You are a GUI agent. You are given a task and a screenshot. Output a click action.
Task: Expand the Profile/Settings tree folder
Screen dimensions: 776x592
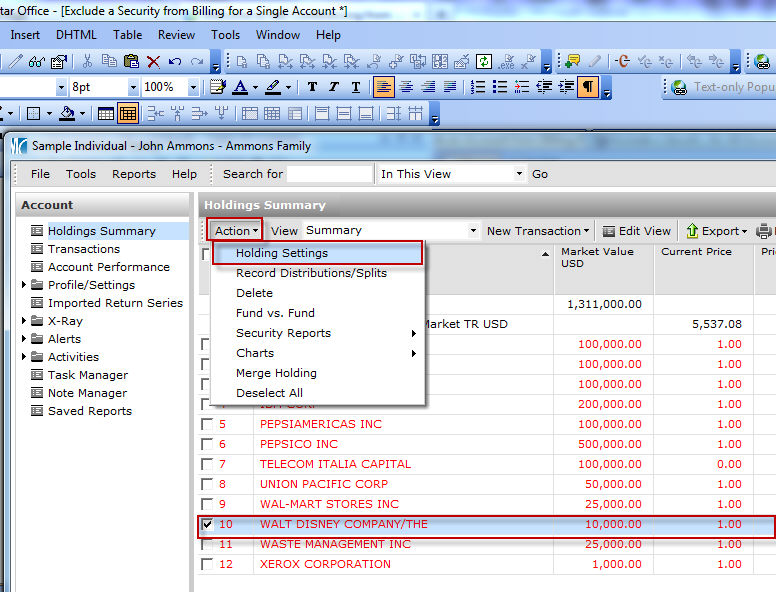pos(25,285)
